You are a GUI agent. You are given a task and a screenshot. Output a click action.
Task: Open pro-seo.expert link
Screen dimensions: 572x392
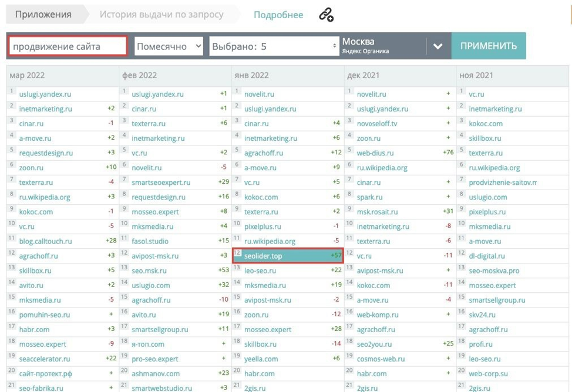[154, 359]
